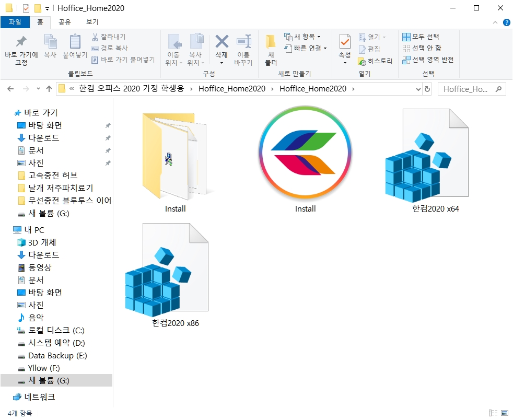Viewport: 513px width, 420px height.
Task: Open pinned 다운로드 under 바로 가기
Action: pyautogui.click(x=44, y=138)
